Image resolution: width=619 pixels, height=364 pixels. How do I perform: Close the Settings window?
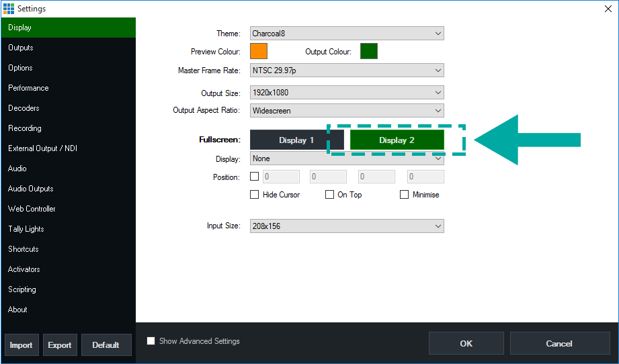point(608,8)
